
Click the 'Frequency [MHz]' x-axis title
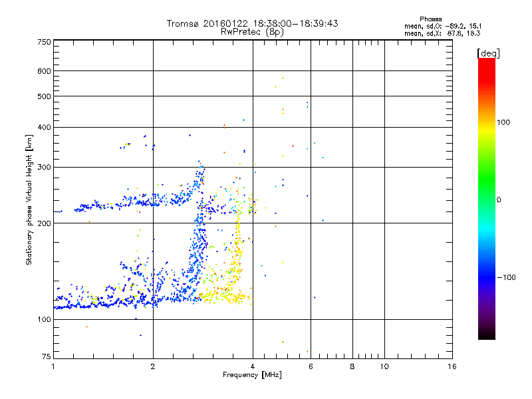(252, 375)
